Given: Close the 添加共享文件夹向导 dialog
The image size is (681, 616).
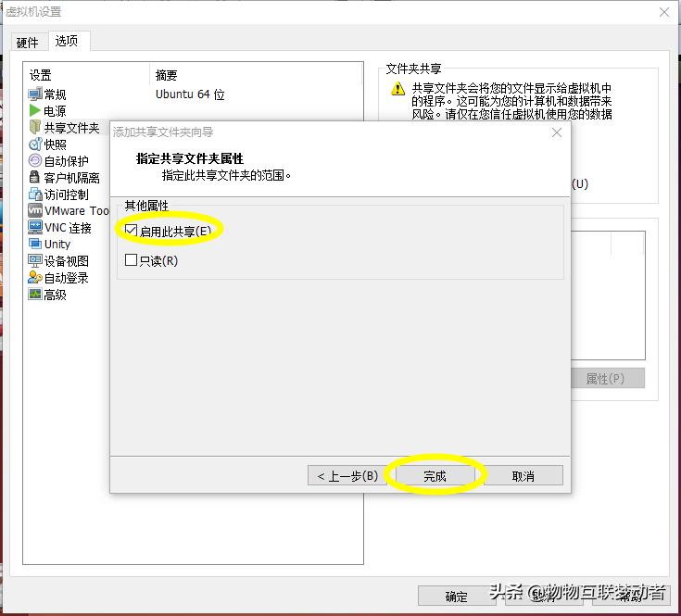Looking at the screenshot, I should point(557,132).
